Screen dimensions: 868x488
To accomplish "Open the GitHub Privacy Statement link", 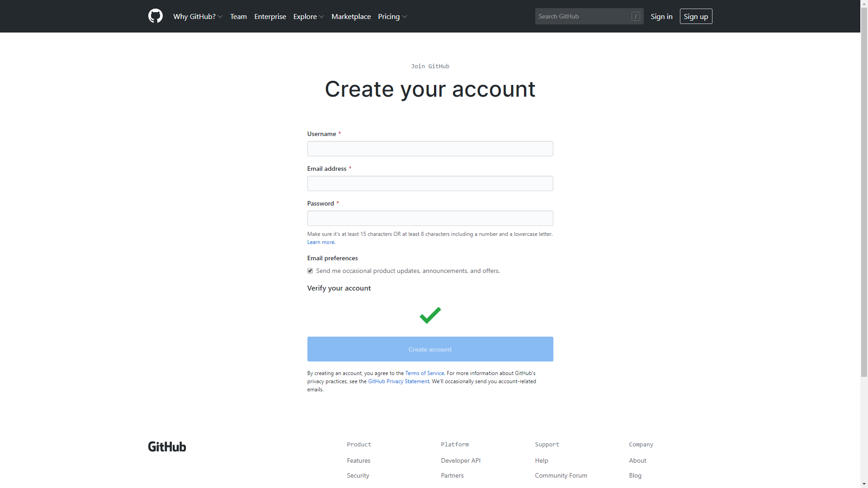I will click(x=398, y=381).
